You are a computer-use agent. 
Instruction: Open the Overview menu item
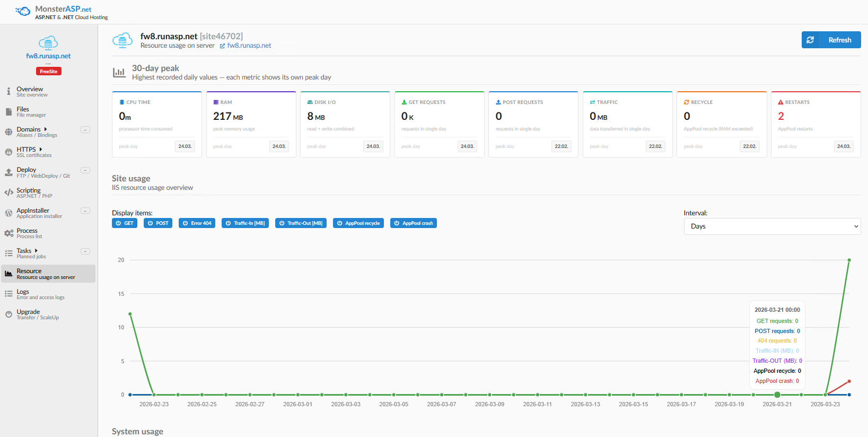pos(30,91)
